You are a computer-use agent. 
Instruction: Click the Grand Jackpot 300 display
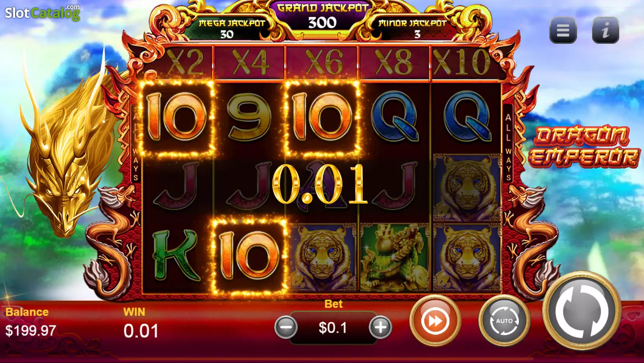click(x=322, y=17)
